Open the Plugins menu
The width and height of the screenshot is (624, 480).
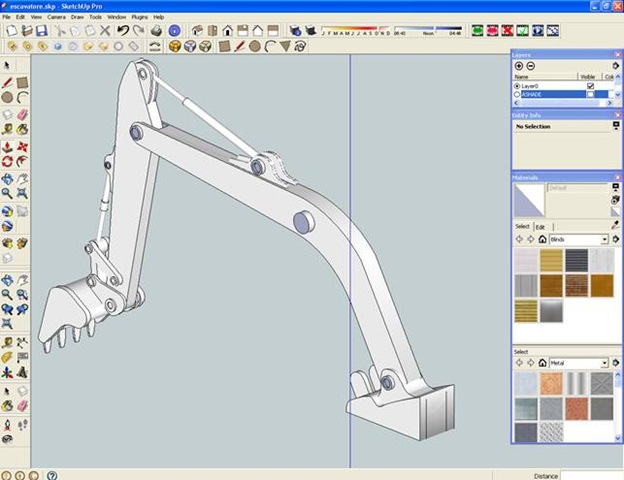(x=140, y=17)
